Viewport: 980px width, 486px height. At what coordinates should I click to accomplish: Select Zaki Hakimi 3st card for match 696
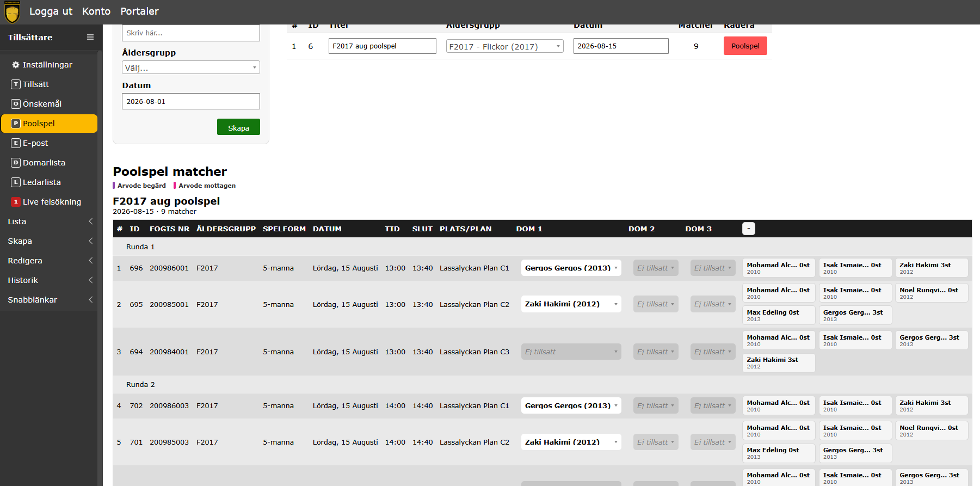[932, 268]
